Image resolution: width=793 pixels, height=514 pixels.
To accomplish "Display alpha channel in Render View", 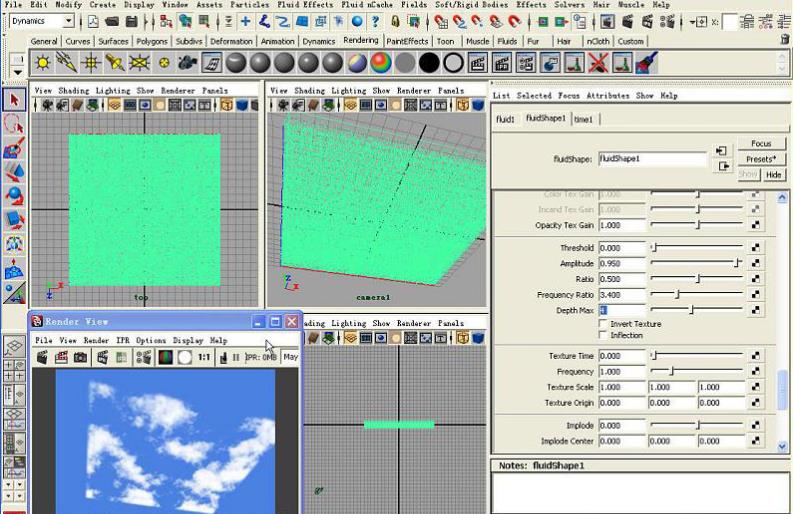I will point(185,357).
